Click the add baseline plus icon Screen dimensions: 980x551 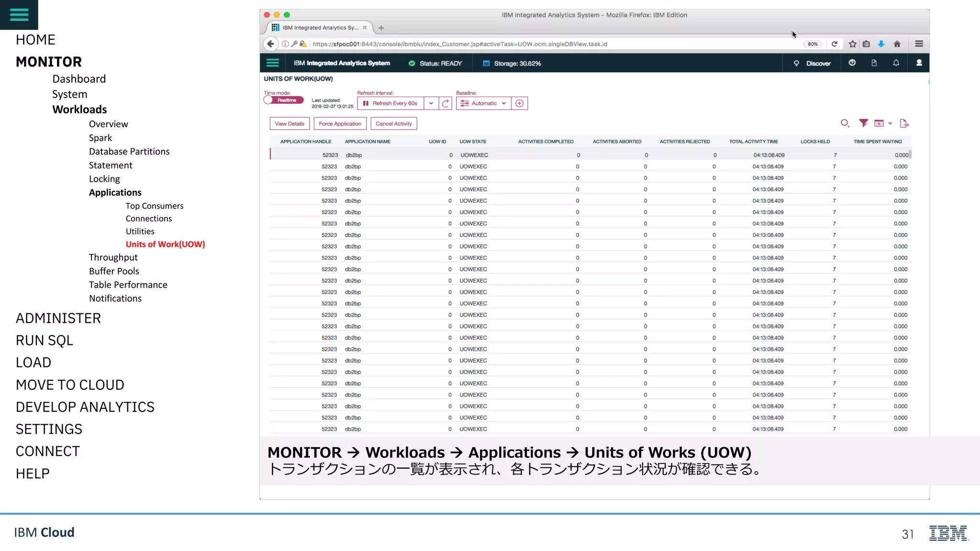pos(520,103)
